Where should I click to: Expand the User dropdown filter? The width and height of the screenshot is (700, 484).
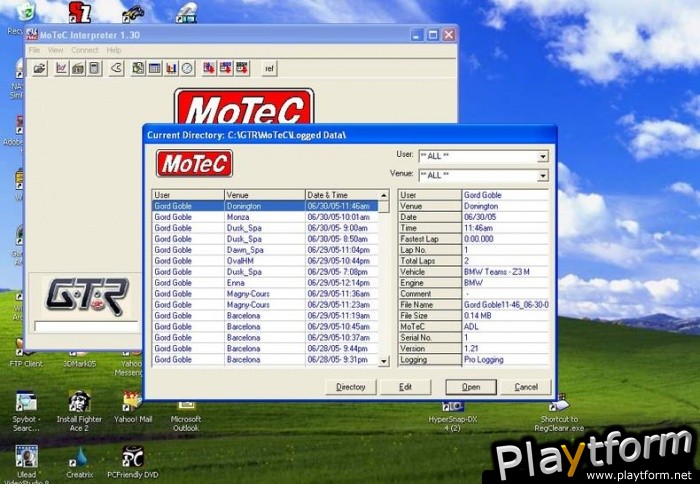click(x=543, y=157)
